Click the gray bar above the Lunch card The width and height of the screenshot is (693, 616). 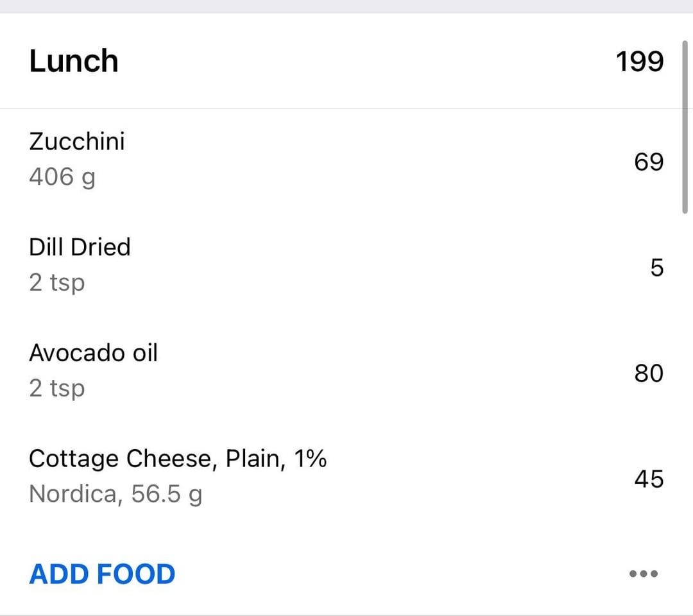tap(346, 6)
